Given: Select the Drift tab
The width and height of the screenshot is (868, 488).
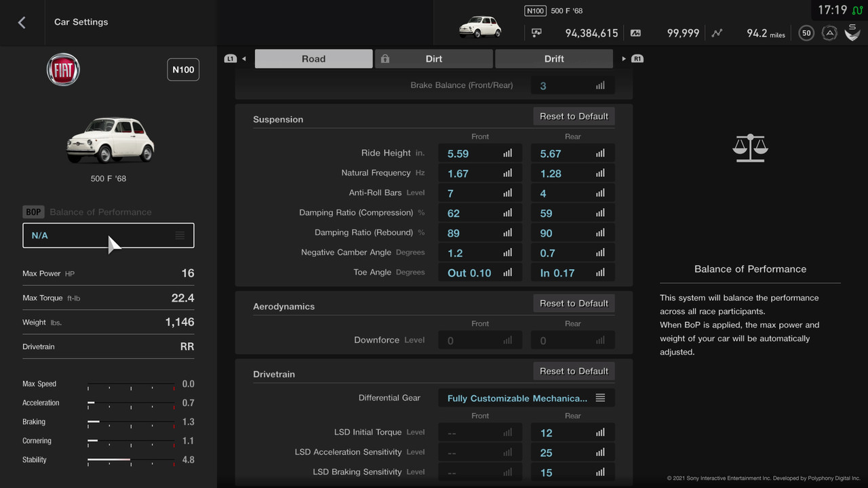Looking at the screenshot, I should pos(554,59).
